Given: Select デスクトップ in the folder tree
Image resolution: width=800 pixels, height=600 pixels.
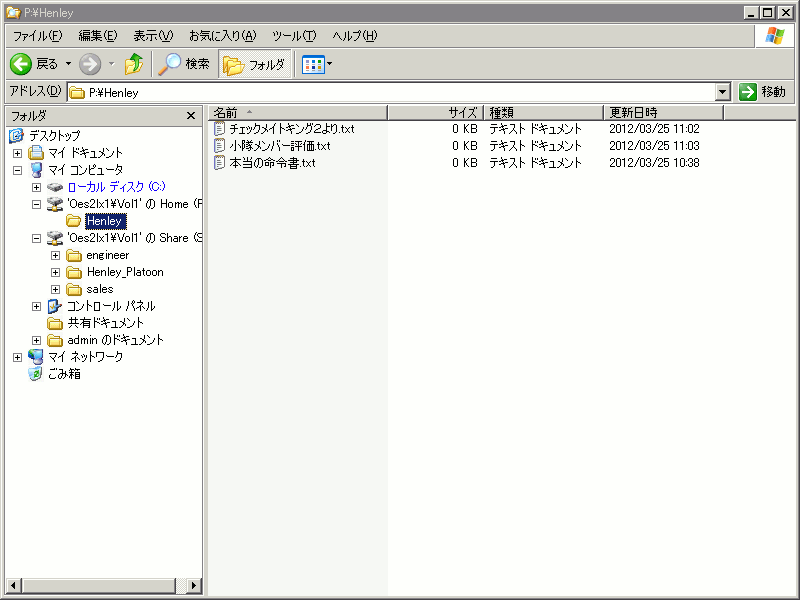Looking at the screenshot, I should [55, 136].
